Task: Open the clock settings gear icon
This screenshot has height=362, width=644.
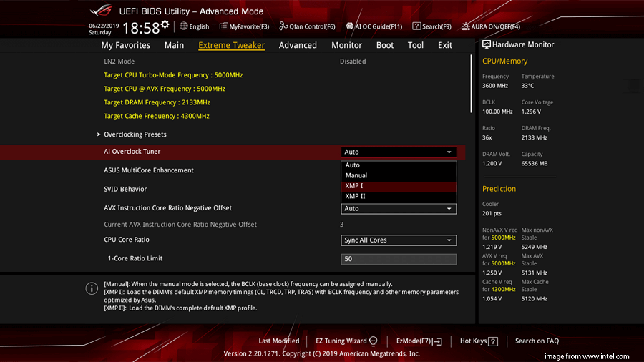Action: [x=165, y=24]
